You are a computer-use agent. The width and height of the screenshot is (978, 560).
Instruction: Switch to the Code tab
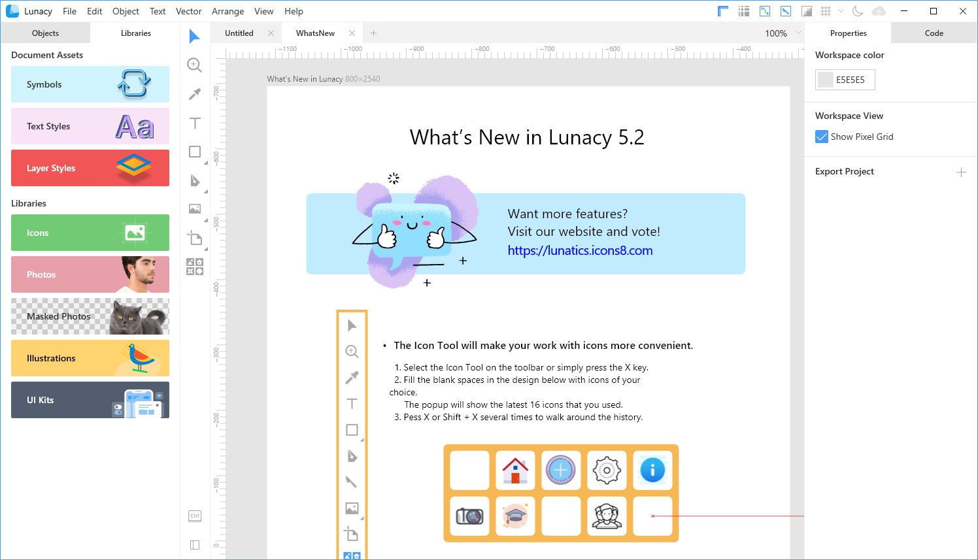coord(934,33)
